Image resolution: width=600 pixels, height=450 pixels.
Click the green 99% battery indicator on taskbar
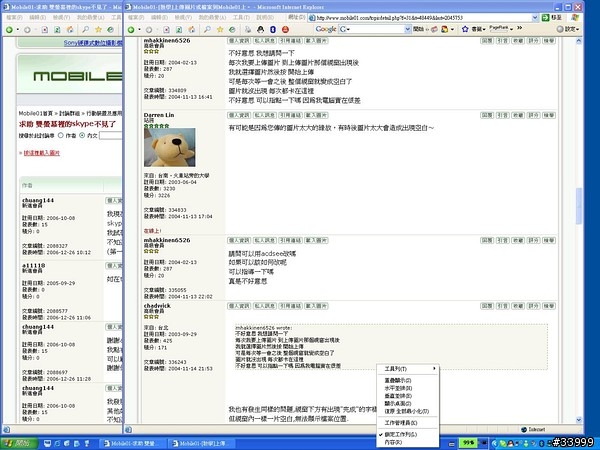point(469,443)
